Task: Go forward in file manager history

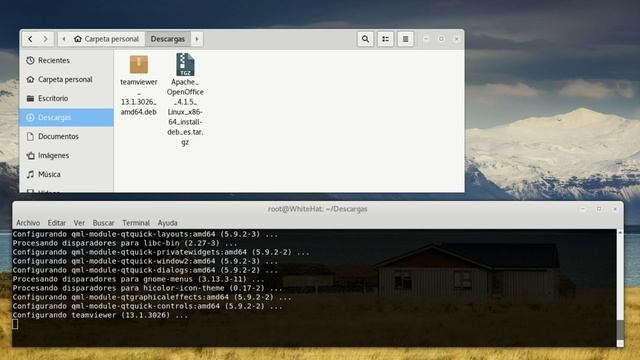Action: (45, 39)
